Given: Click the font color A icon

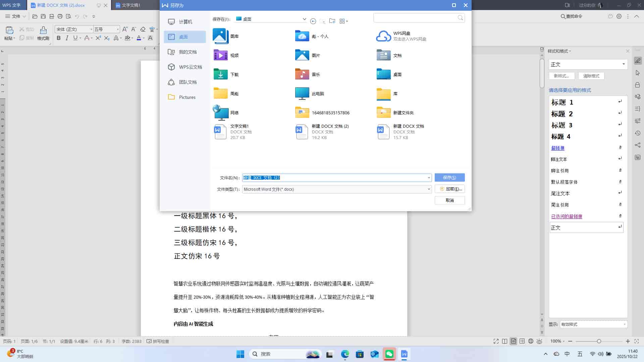Looking at the screenshot, I should click(139, 38).
